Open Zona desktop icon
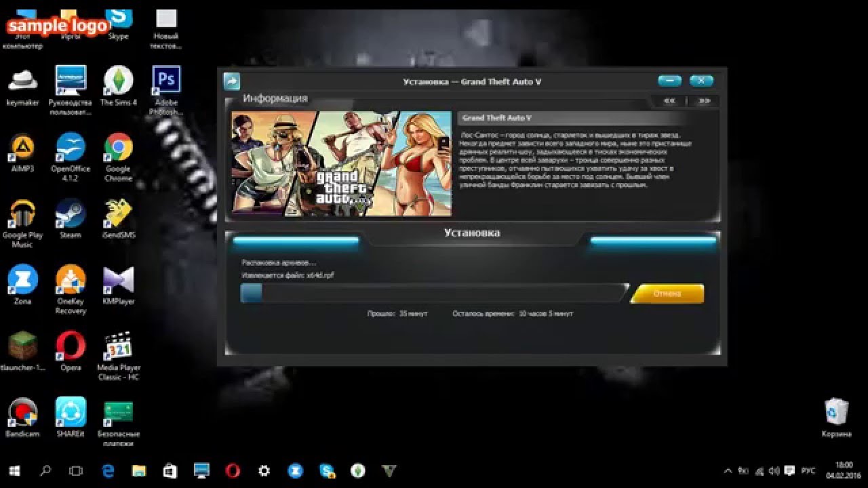The height and width of the screenshot is (488, 868). [x=22, y=285]
